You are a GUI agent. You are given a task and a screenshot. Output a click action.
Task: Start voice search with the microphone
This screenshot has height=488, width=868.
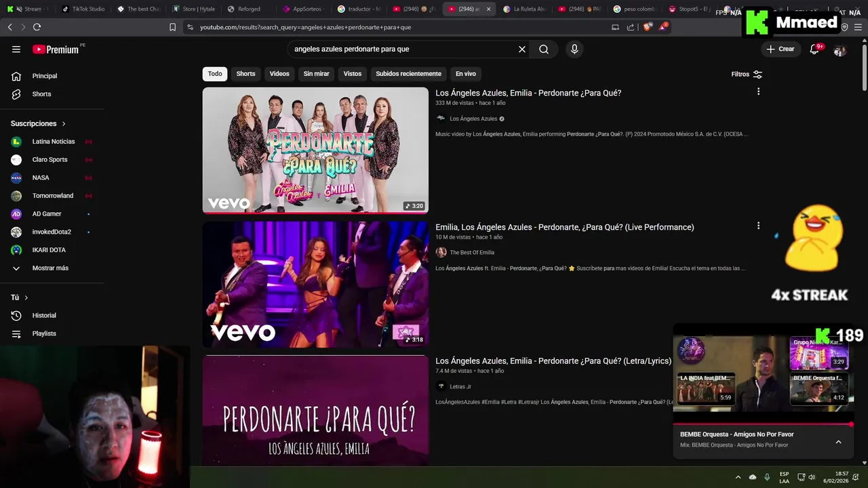(574, 49)
